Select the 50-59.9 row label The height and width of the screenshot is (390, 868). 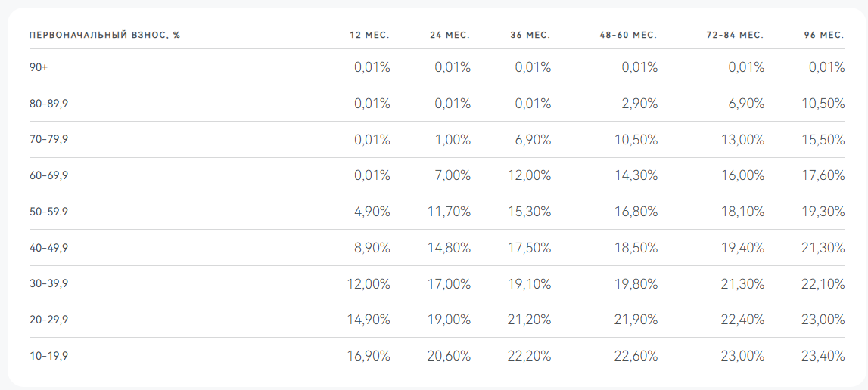(48, 212)
